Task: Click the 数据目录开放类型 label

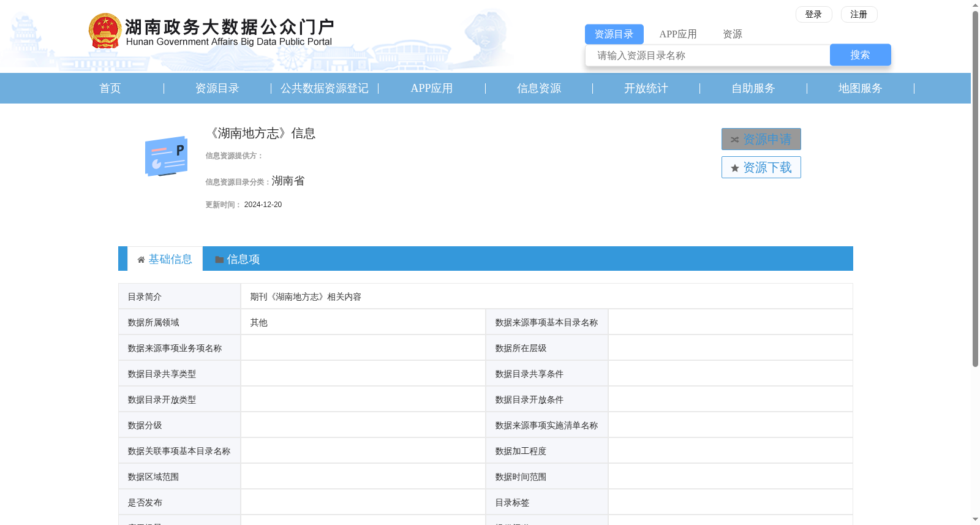Action: (162, 399)
